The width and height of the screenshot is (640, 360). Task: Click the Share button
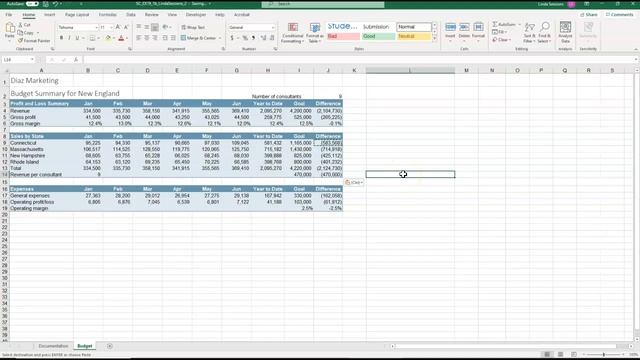pos(589,15)
